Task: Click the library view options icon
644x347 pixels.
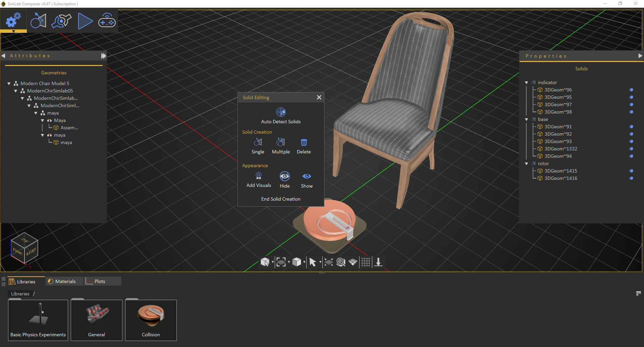Action: [x=639, y=293]
